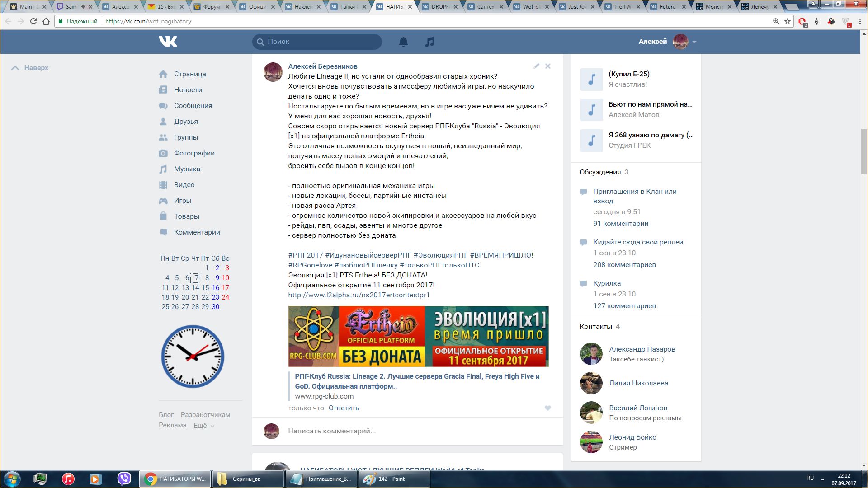Open Фотографии in left sidebar
Viewport: 868px width, 488px height.
194,153
